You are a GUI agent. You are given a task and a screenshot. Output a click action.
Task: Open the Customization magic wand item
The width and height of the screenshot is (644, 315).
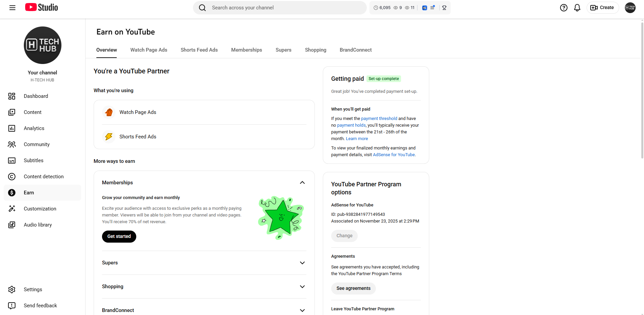pos(12,209)
